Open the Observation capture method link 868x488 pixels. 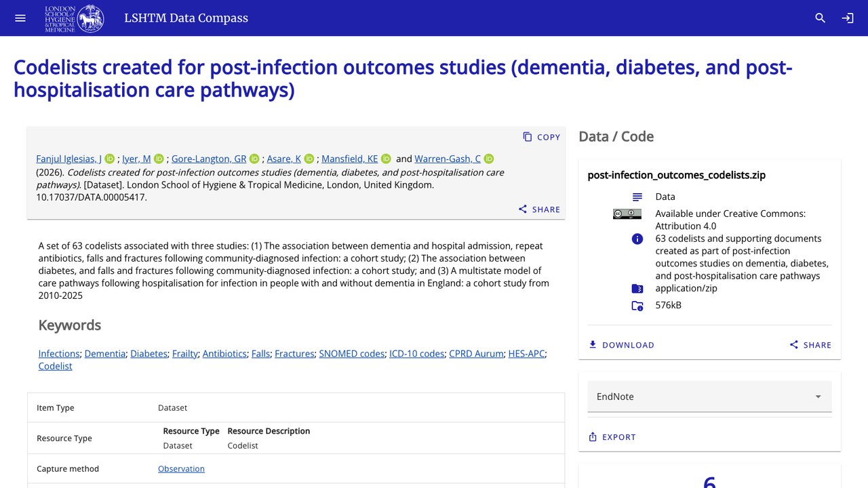click(x=181, y=469)
